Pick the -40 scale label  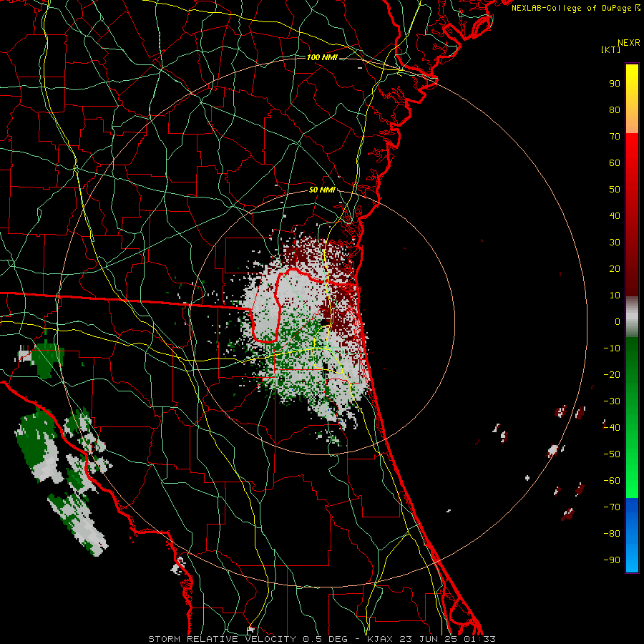612,428
